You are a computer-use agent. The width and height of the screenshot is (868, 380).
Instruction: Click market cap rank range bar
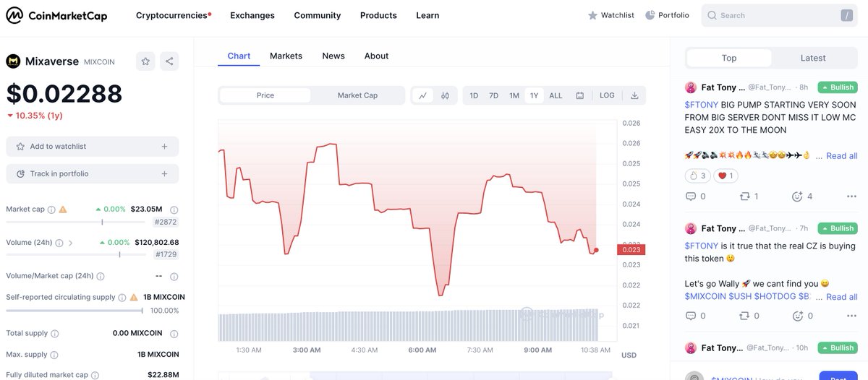click(x=75, y=222)
